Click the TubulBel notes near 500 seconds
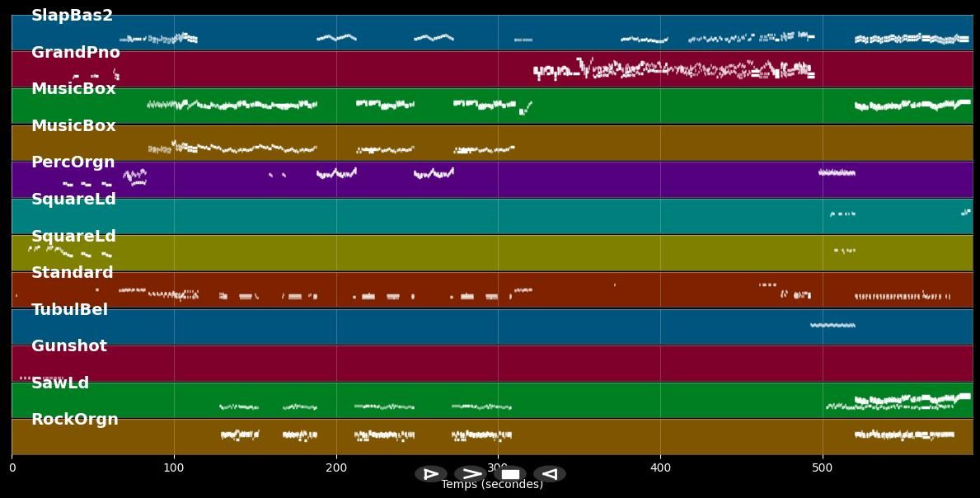Image resolution: width=980 pixels, height=498 pixels. 832,326
